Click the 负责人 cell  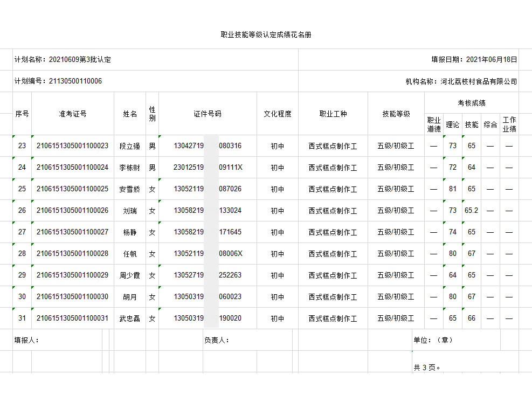(x=217, y=340)
